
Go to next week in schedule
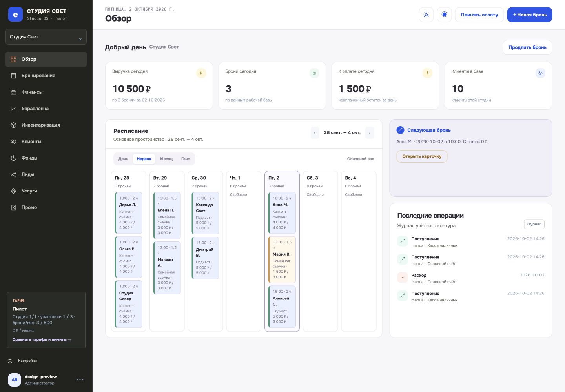click(x=370, y=132)
